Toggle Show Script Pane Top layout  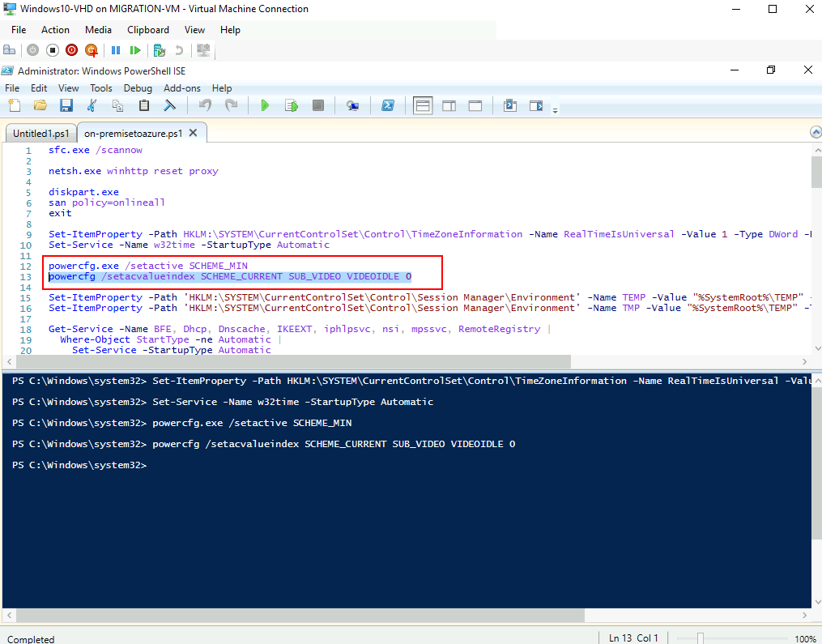click(x=423, y=105)
